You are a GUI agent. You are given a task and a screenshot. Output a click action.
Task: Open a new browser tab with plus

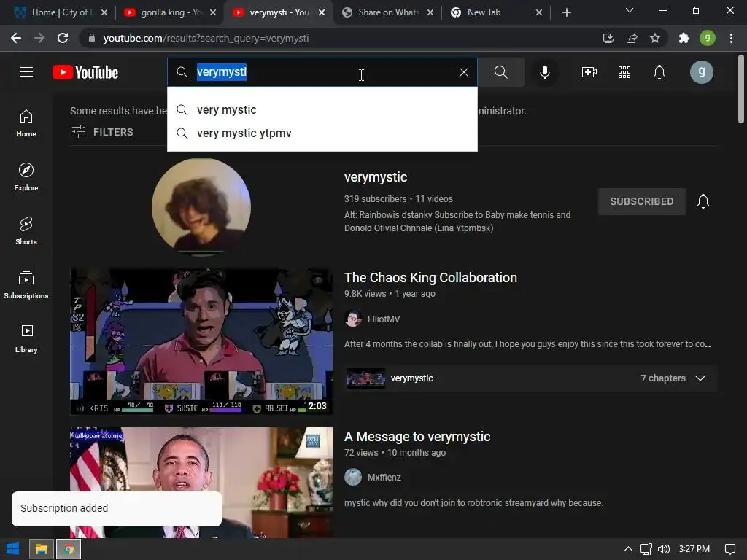tap(566, 12)
